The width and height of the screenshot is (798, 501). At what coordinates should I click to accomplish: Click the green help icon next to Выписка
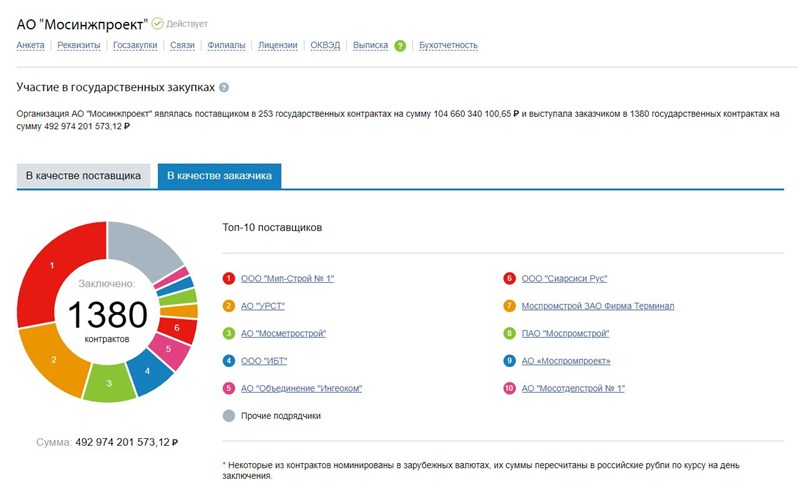point(400,46)
